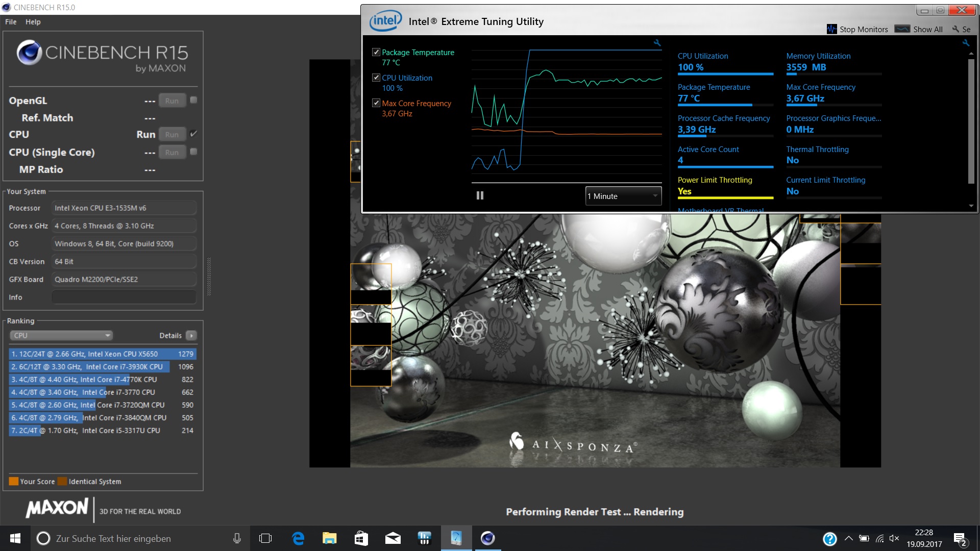Open Microsoft Edge from the taskbar
Screen dimensions: 980x551
point(298,538)
